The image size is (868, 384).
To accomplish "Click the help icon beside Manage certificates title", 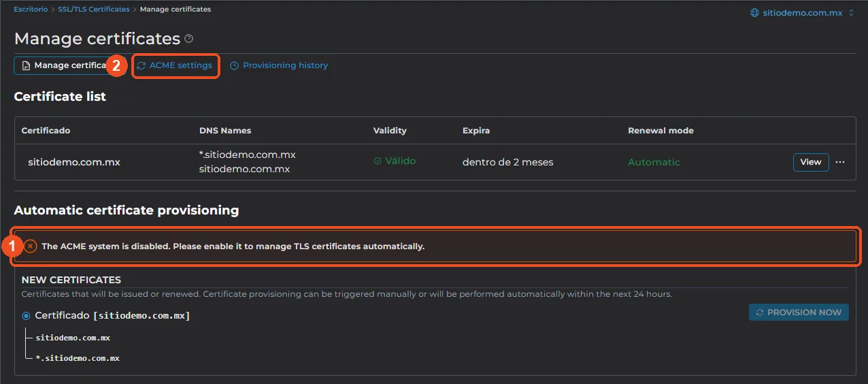I will (x=189, y=39).
